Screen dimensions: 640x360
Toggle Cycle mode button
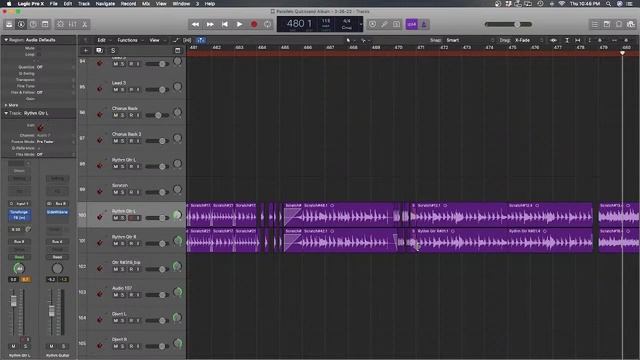[x=267, y=24]
